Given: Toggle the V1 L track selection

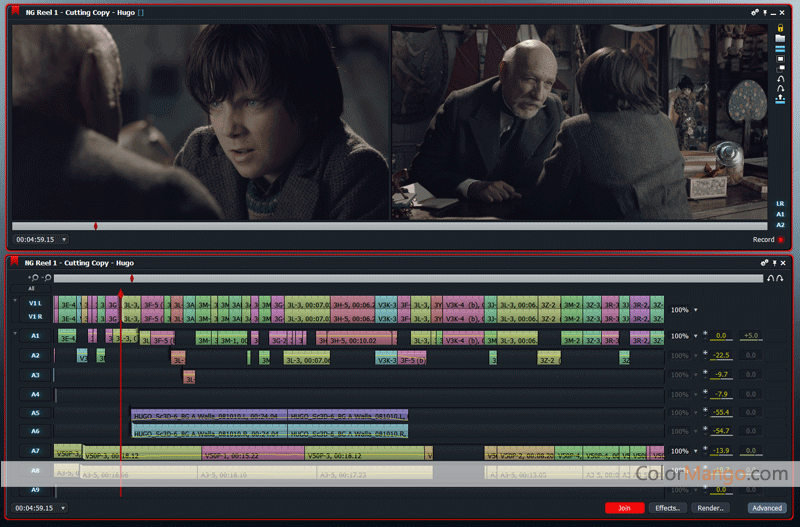Looking at the screenshot, I should pos(35,303).
